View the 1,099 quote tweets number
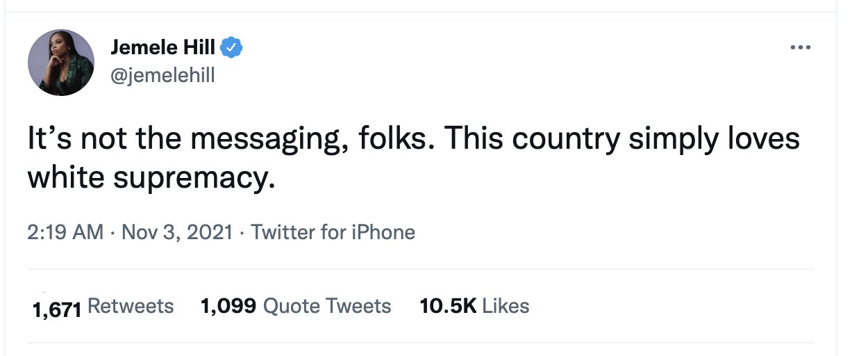Image resolution: width=868 pixels, height=356 pixels. 228,306
